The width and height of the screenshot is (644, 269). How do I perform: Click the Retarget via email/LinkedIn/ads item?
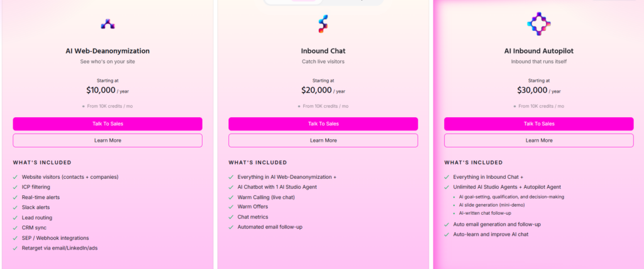pos(60,248)
